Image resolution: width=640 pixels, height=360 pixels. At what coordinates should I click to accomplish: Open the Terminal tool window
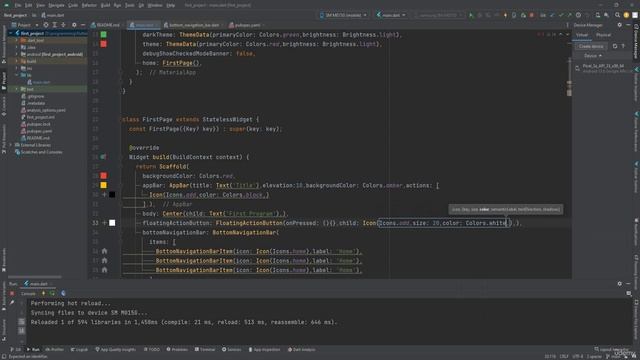205,350
